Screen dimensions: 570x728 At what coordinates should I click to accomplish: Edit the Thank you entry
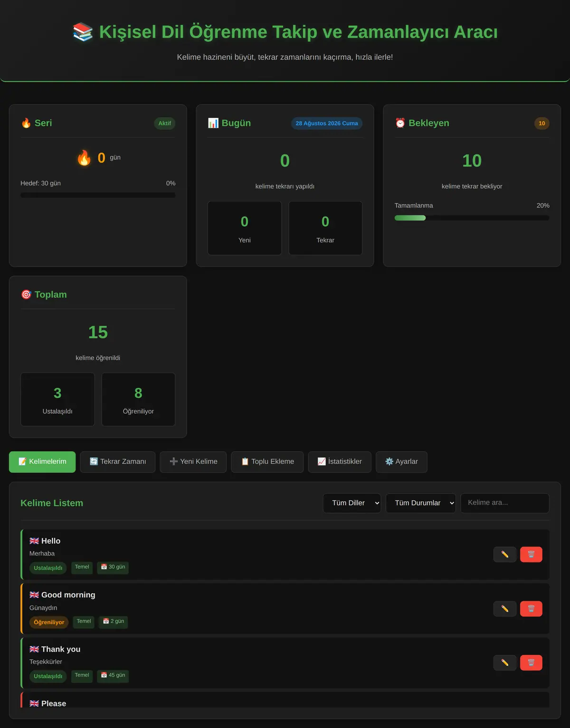coord(505,663)
